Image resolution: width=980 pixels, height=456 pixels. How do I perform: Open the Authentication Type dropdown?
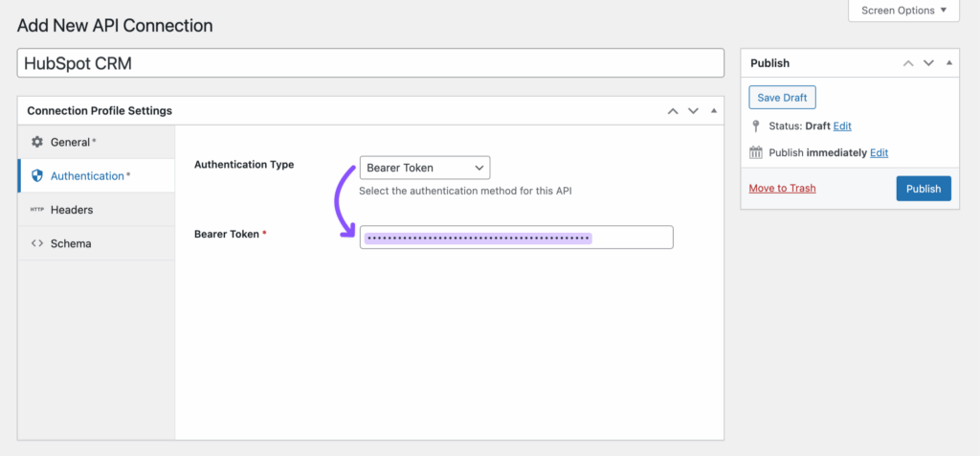click(x=425, y=168)
